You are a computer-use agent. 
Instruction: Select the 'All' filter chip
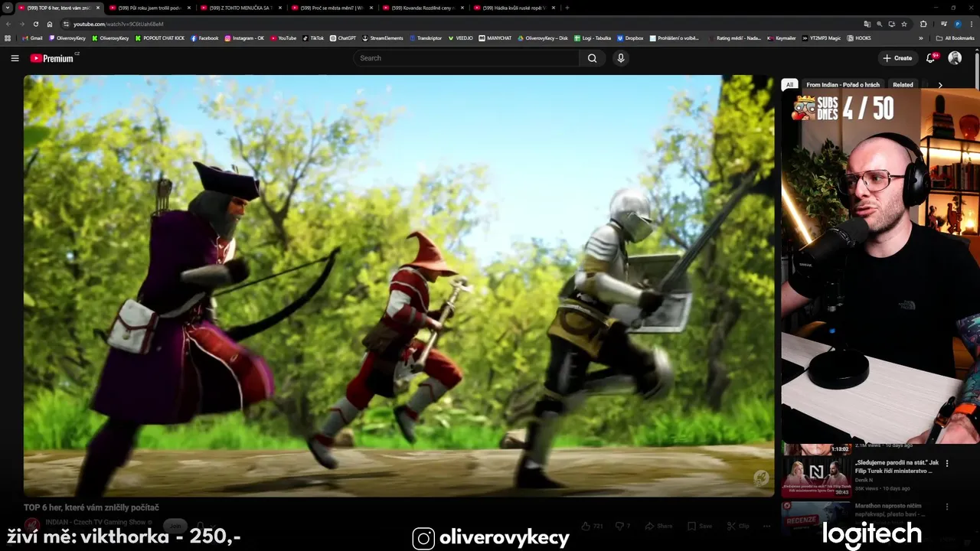[789, 85]
